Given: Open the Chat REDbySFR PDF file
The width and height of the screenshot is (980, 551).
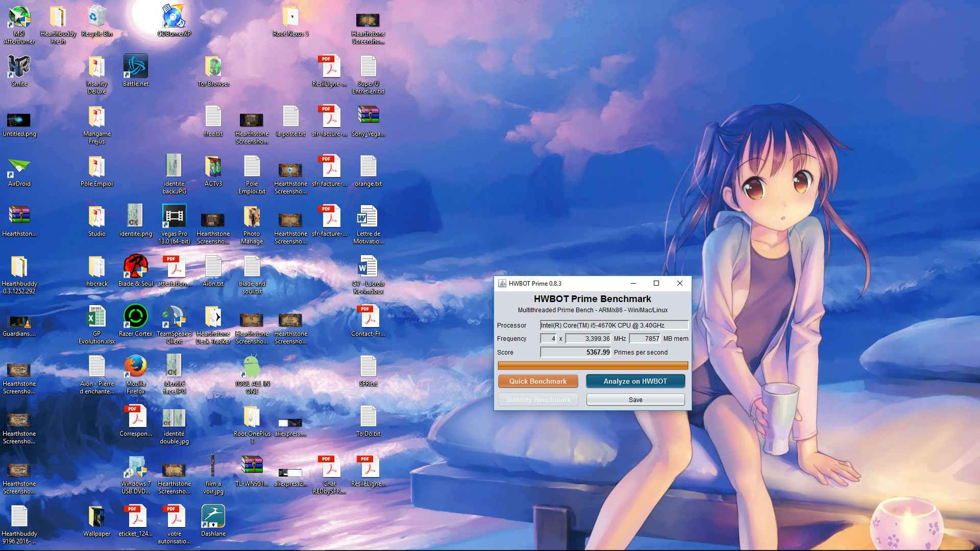Looking at the screenshot, I should click(x=330, y=474).
